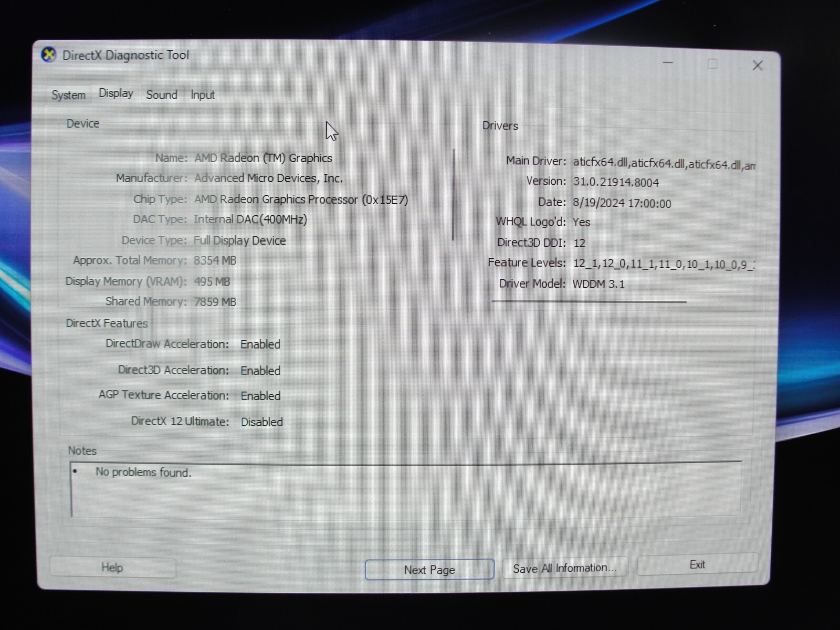Image resolution: width=840 pixels, height=630 pixels.
Task: Click driver version '31.0.21914.8004'
Action: coord(616,182)
